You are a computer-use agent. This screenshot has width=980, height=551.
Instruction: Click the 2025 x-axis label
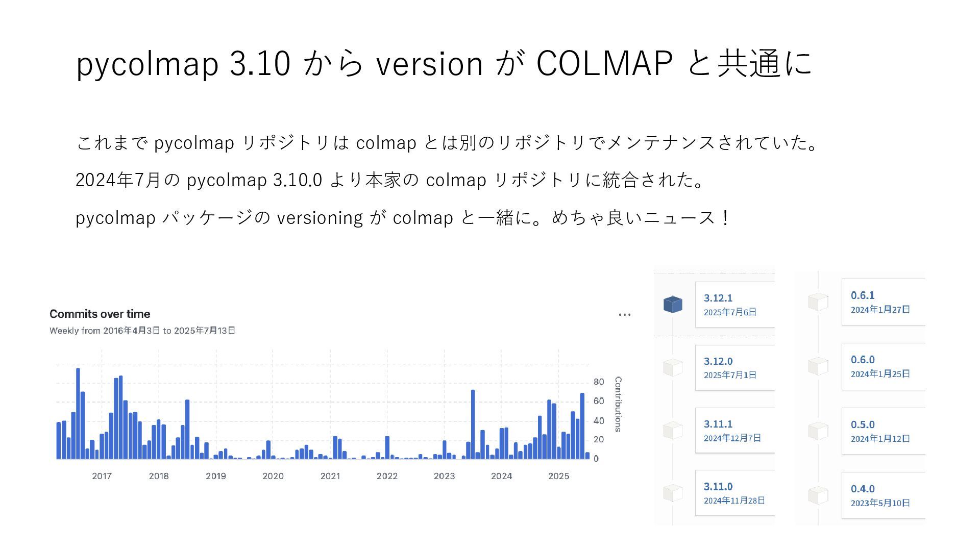pos(558,476)
